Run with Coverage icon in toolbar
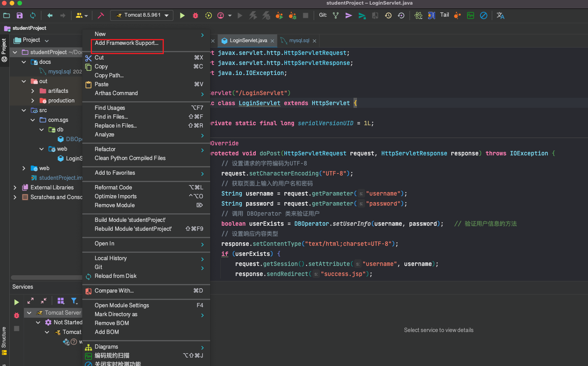Image resolution: width=588 pixels, height=366 pixels. 209,15
